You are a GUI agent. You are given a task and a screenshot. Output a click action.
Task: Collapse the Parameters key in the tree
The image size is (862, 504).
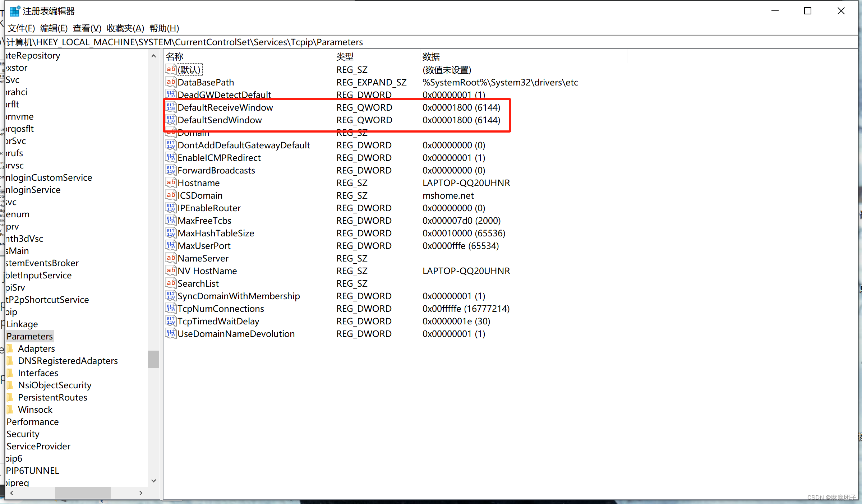click(x=29, y=336)
